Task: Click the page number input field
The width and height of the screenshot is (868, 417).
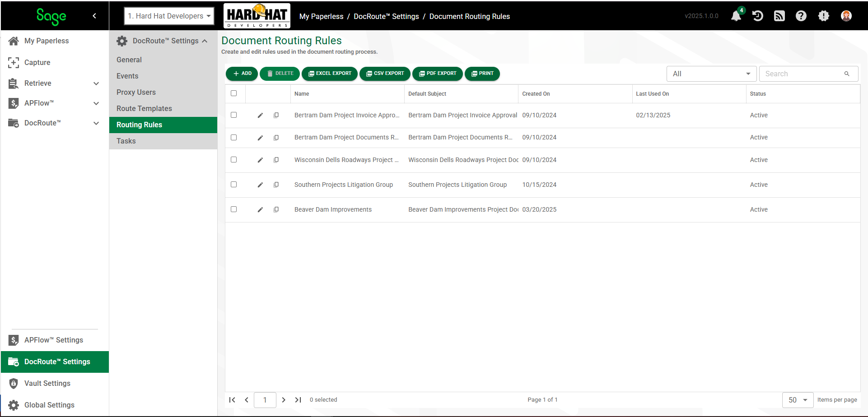Action: 265,400
